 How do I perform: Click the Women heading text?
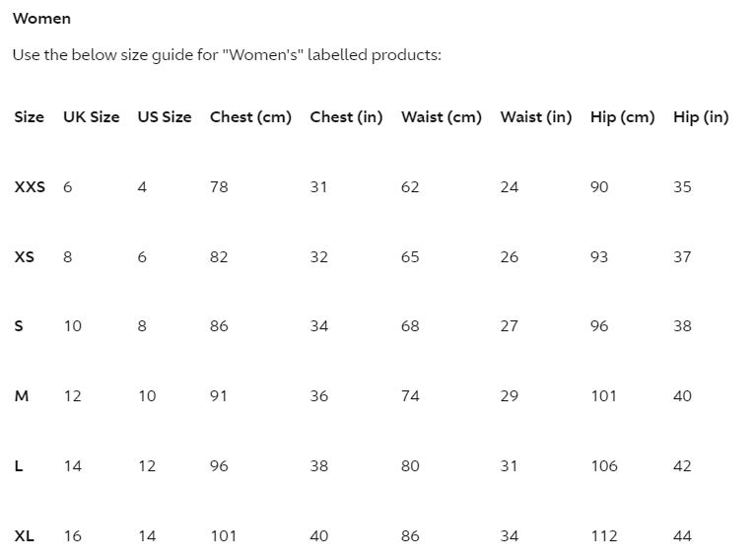[42, 19]
